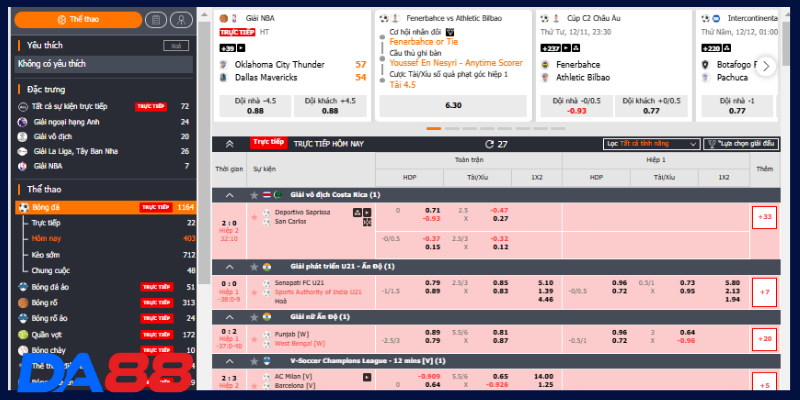
Task: Favorite Senapati FC U21 match star
Action: [x=254, y=292]
